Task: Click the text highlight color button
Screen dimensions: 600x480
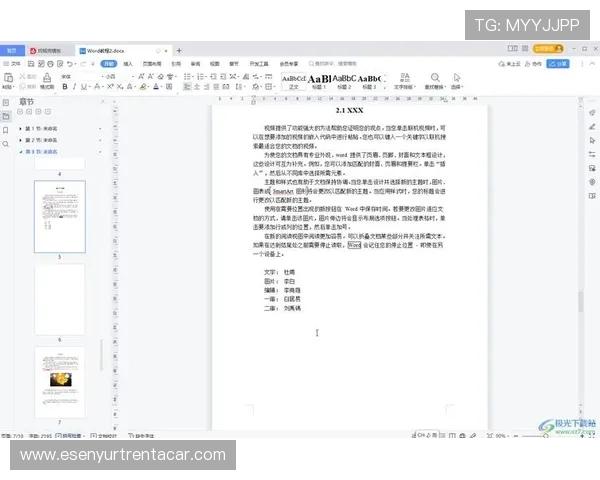Action: click(143, 87)
